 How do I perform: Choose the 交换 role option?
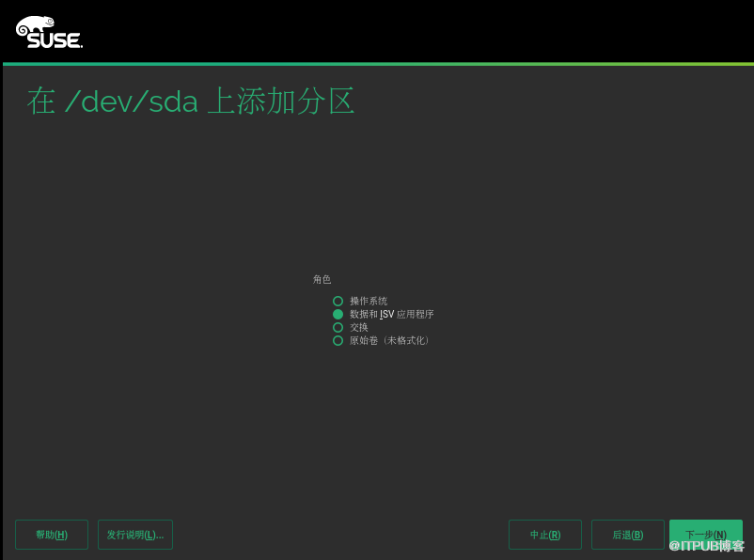[x=338, y=327]
